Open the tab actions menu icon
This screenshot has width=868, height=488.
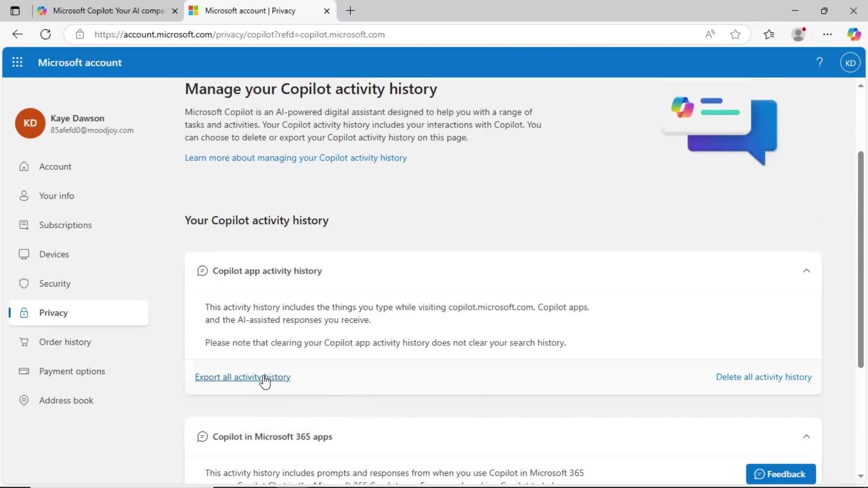(15, 11)
